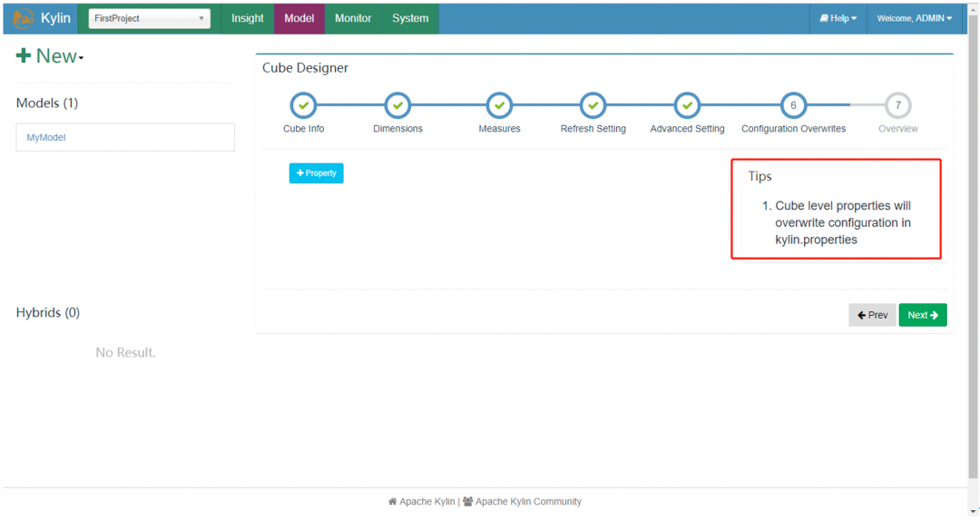980x521 pixels.
Task: Click the Refresh Setting step label
Action: coord(593,128)
